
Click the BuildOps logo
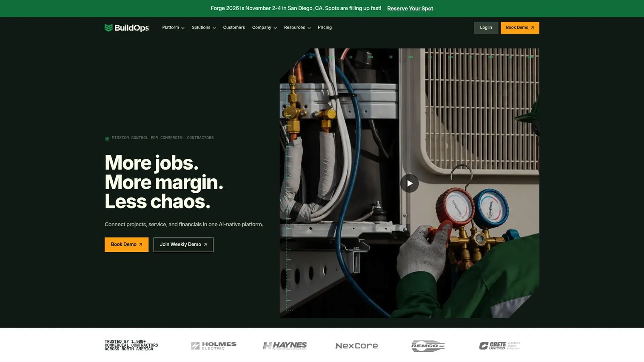point(126,28)
